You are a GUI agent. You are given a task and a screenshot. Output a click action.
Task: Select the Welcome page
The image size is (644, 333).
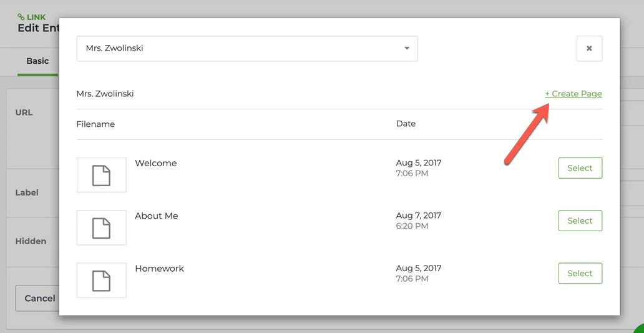(x=580, y=168)
